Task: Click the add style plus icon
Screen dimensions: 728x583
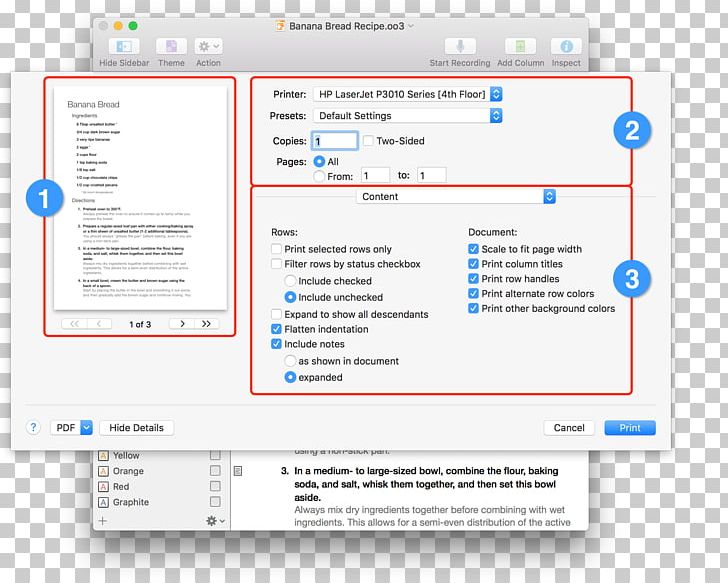Action: [102, 521]
